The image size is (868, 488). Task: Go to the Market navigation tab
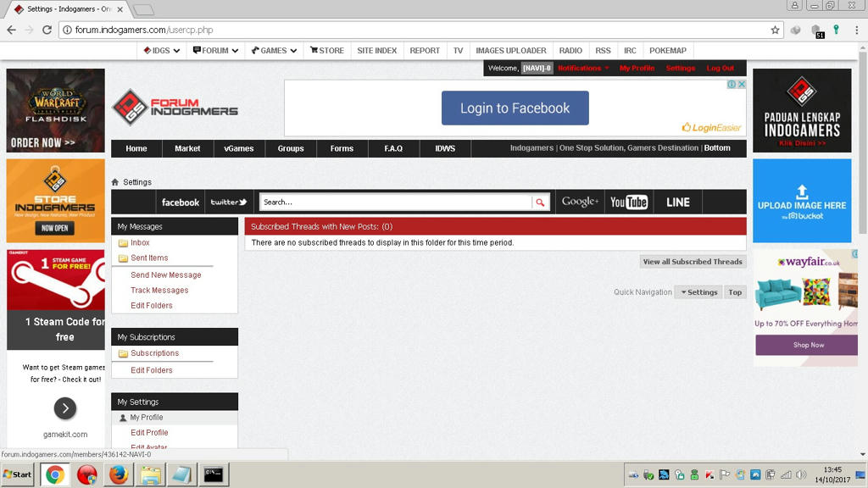(x=187, y=148)
